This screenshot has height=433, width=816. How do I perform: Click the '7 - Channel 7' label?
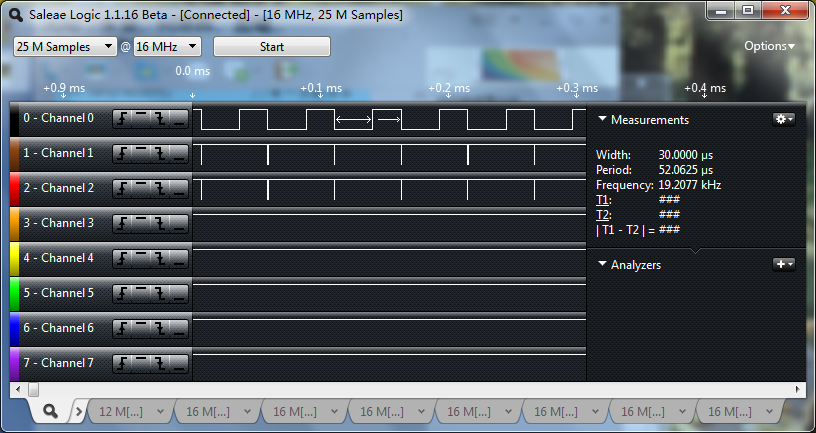(58, 363)
